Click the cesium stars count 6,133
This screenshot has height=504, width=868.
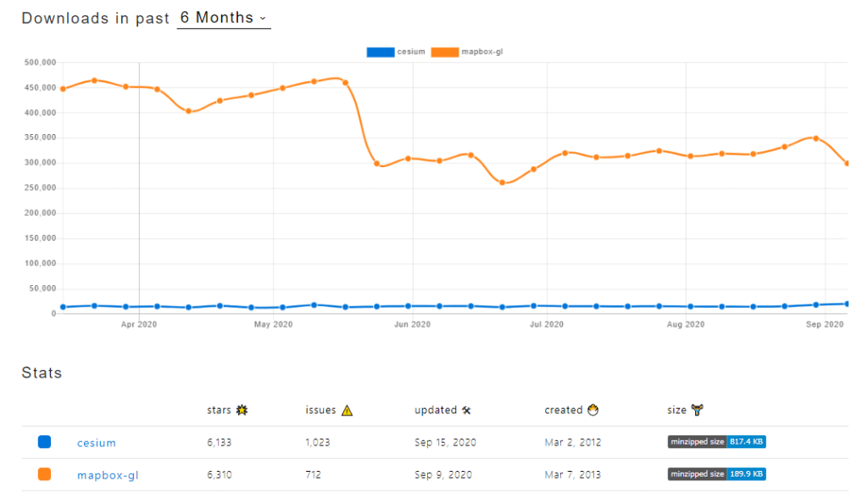pos(219,443)
